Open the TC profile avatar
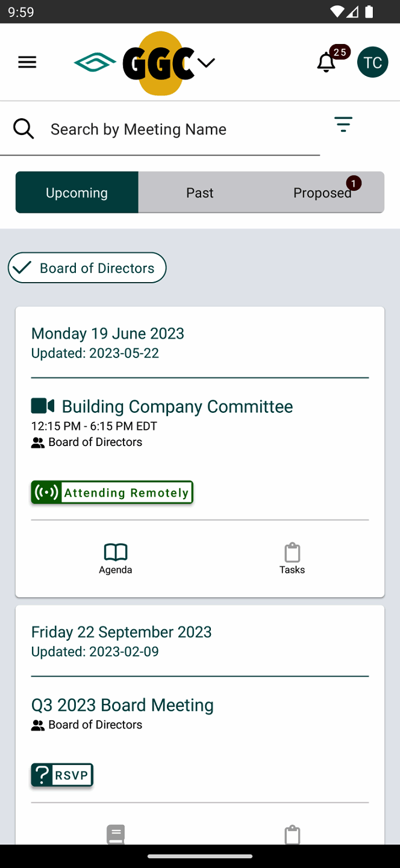Image resolution: width=400 pixels, height=868 pixels. tap(372, 63)
